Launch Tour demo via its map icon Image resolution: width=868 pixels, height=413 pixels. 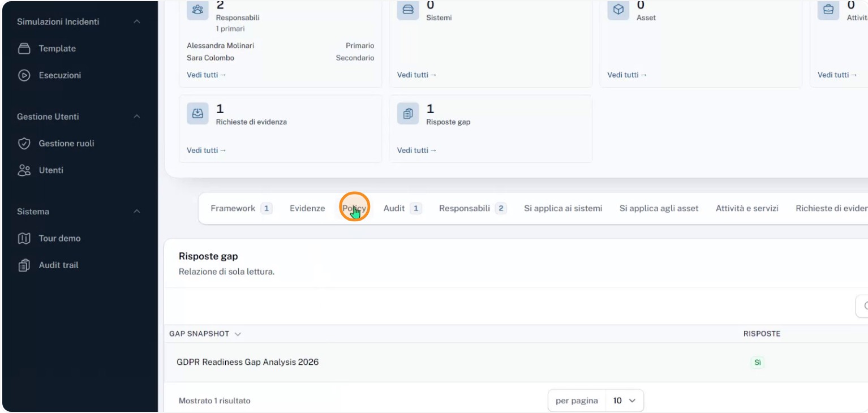(x=24, y=239)
